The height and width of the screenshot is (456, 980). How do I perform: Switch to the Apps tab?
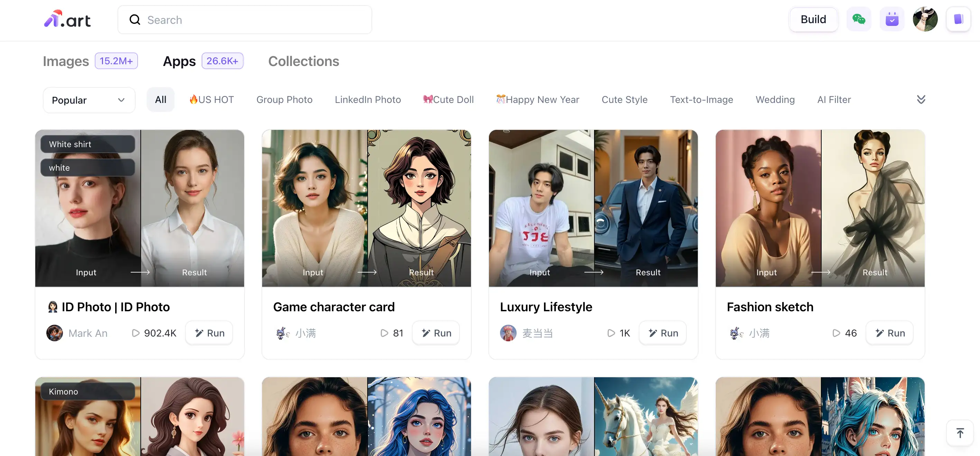179,61
